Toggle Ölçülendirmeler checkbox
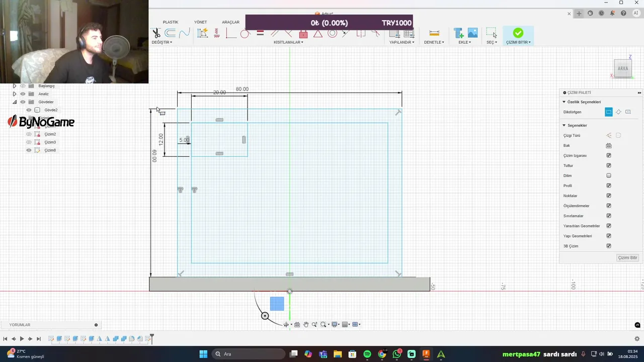This screenshot has height=362, width=644. coord(609,206)
